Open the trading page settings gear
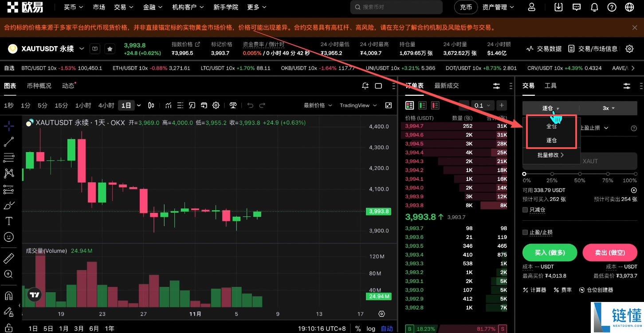The width and height of the screenshot is (644, 333). click(629, 49)
